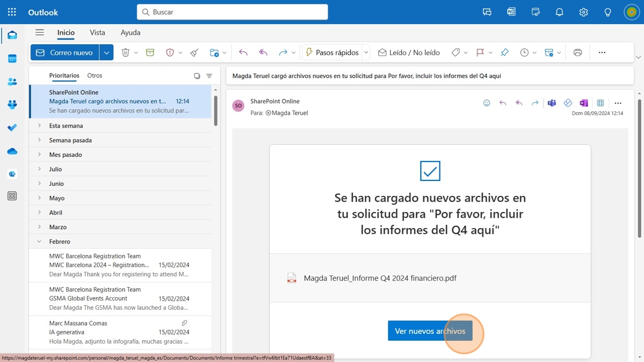Click the Reply arrow in the ribbon

[x=243, y=52]
